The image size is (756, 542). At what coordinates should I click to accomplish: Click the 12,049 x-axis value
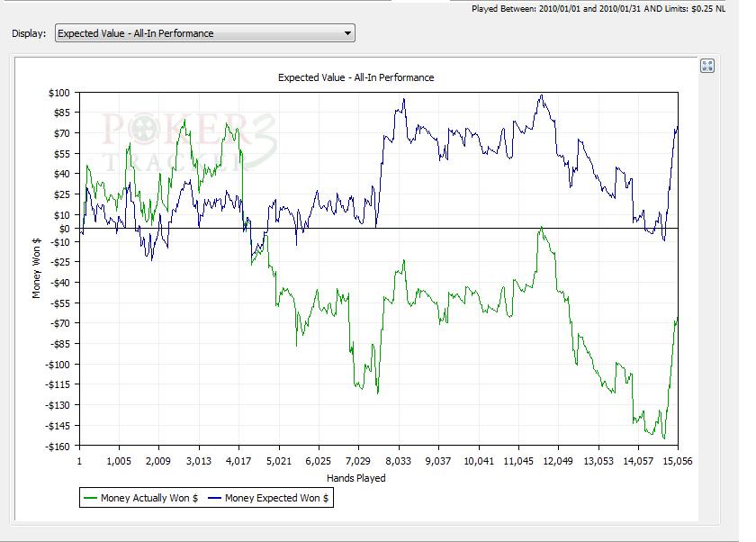pyautogui.click(x=558, y=461)
